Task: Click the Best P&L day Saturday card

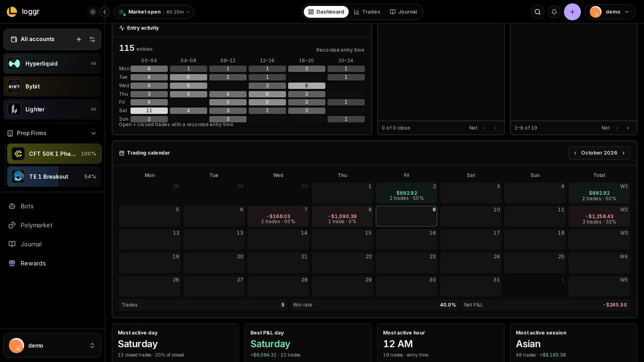Action: coord(308,343)
